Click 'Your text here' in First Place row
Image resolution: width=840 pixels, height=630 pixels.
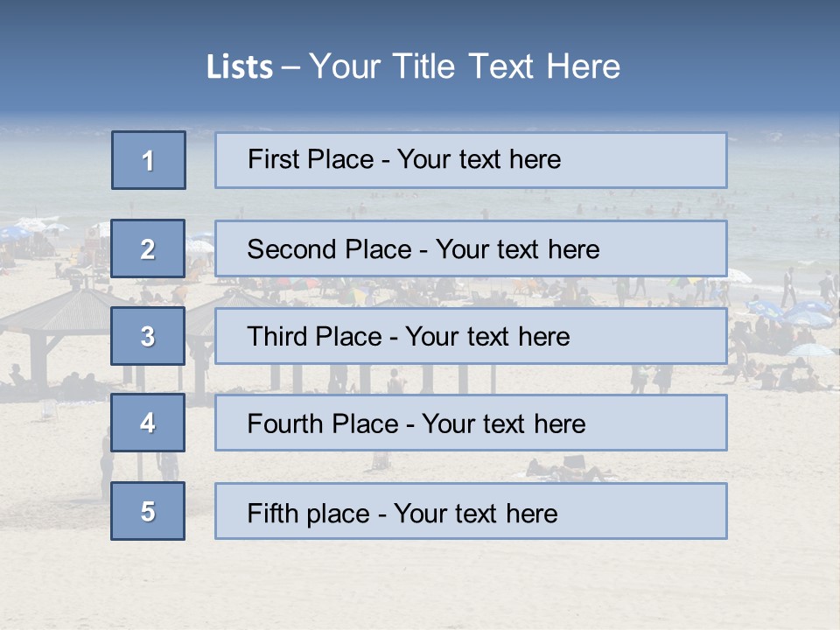pos(479,159)
